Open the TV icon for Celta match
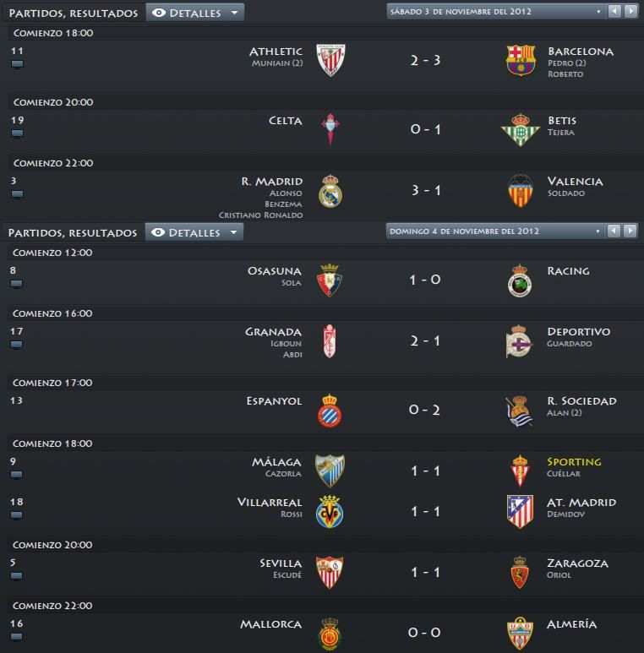This screenshot has height=653, width=644. (x=17, y=133)
